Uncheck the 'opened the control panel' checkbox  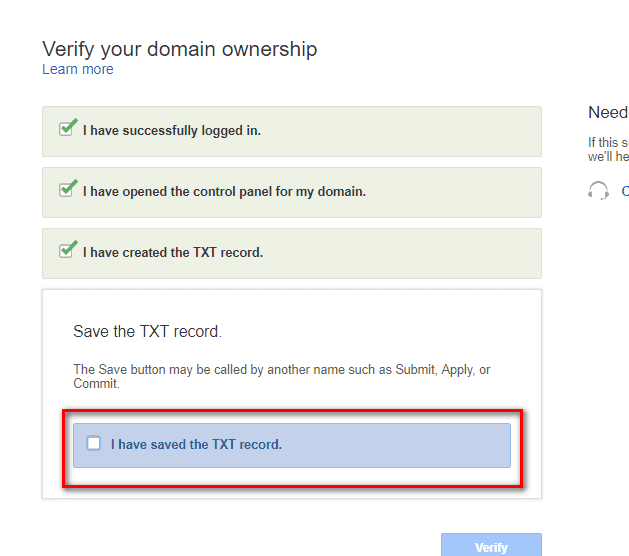pos(66,190)
